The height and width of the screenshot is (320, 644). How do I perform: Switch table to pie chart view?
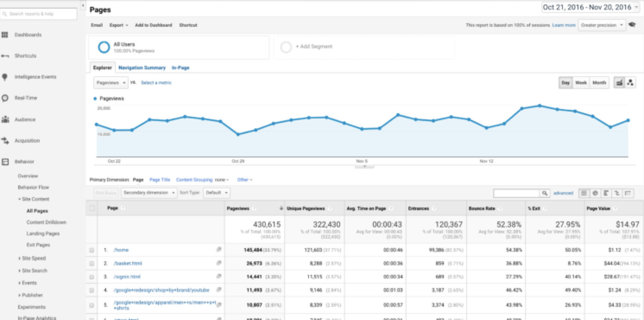coord(595,193)
